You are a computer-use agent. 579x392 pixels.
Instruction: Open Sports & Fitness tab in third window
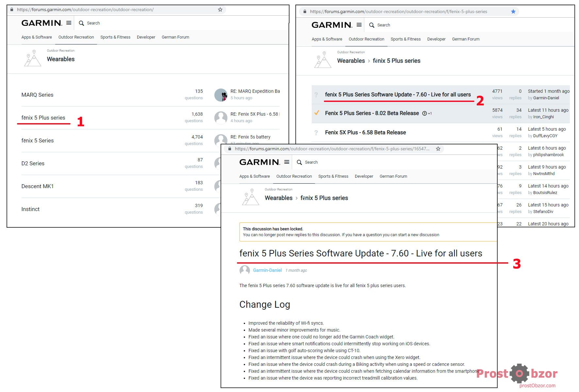pyautogui.click(x=333, y=176)
